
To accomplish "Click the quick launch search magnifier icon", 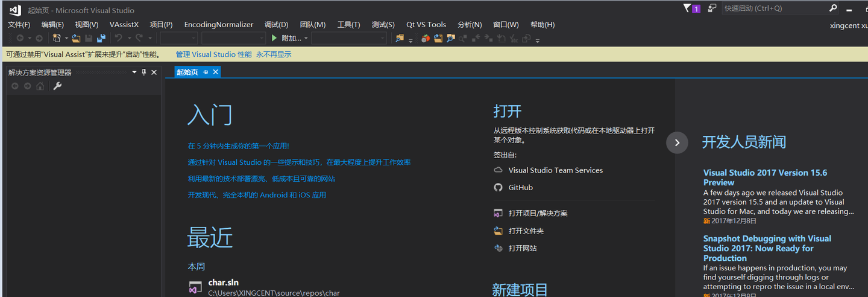I will (833, 8).
